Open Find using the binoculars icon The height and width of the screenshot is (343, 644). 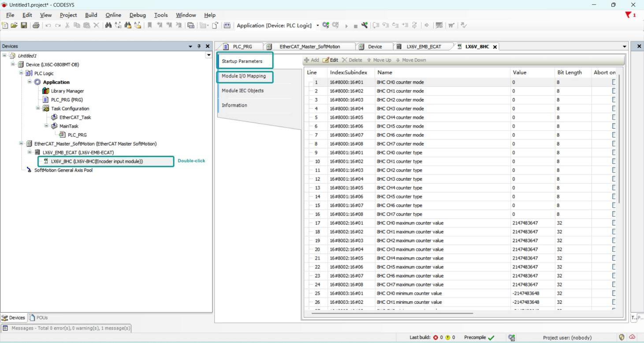click(x=108, y=25)
